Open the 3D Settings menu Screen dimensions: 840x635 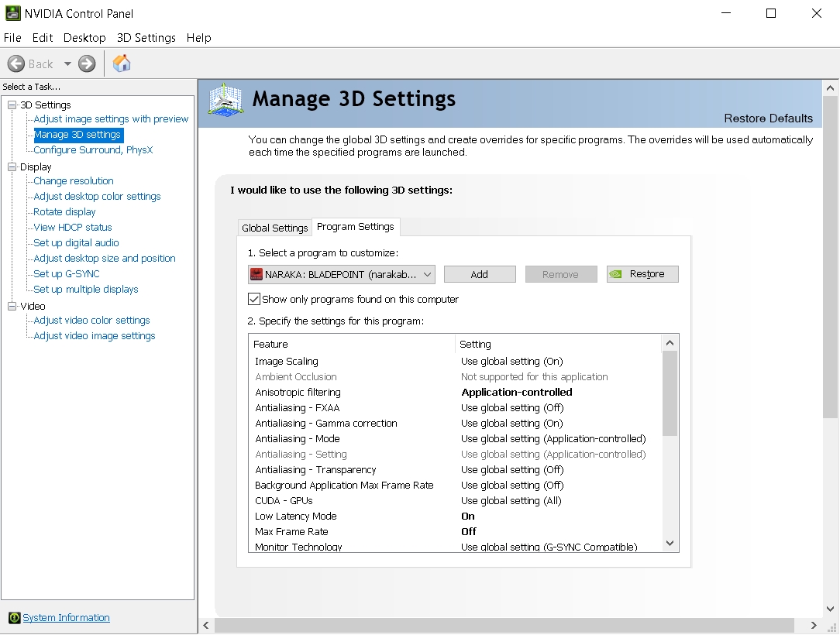[x=146, y=37]
